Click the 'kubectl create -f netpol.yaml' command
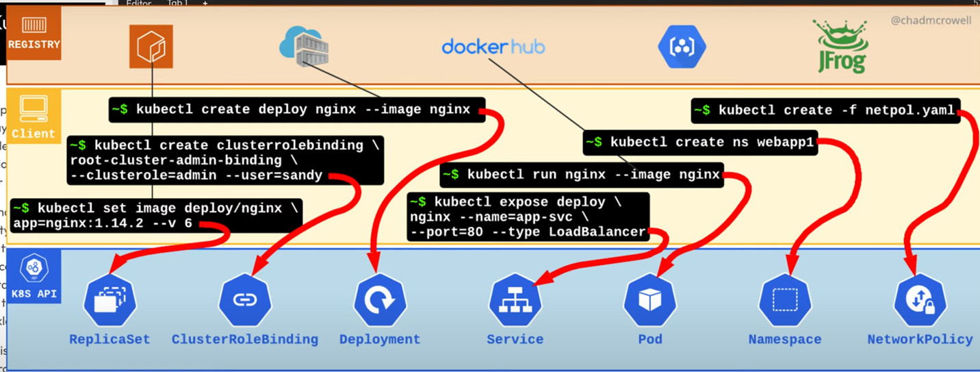 pyautogui.click(x=825, y=110)
